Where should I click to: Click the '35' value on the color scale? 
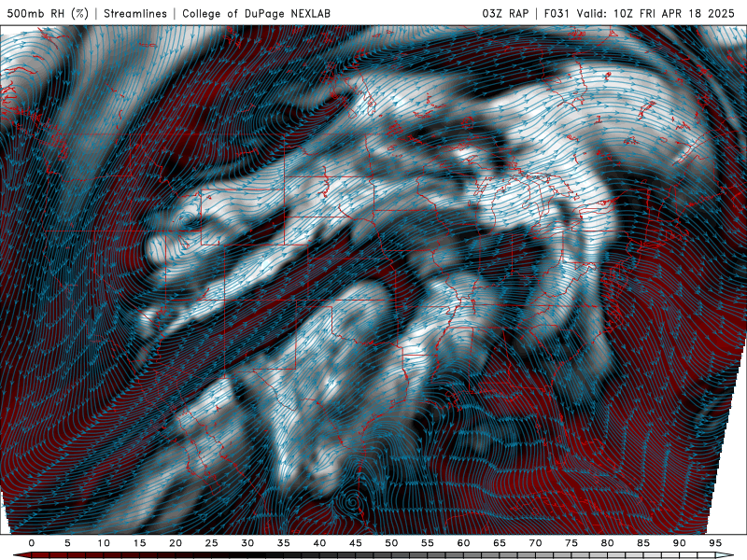[x=284, y=543]
